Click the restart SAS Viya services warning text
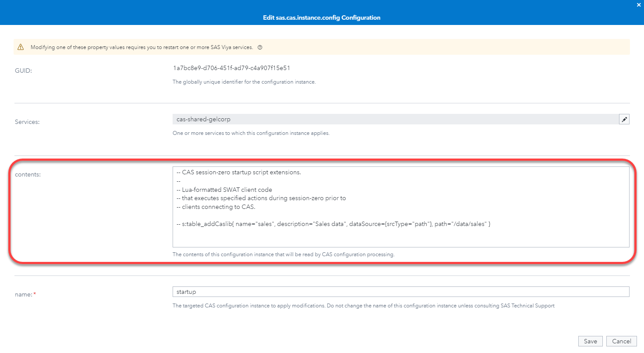This screenshot has height=353, width=644. point(142,47)
